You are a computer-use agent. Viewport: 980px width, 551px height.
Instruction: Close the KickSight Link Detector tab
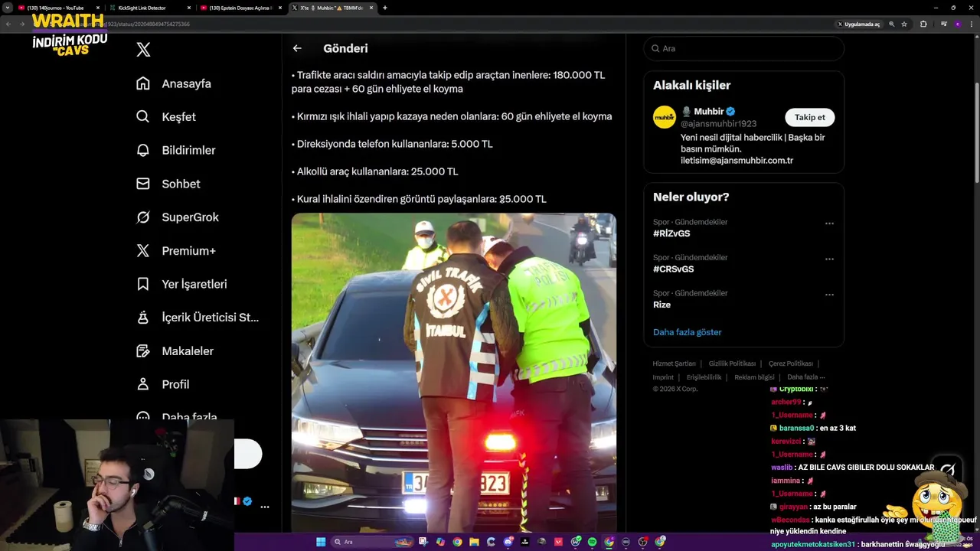point(188,8)
